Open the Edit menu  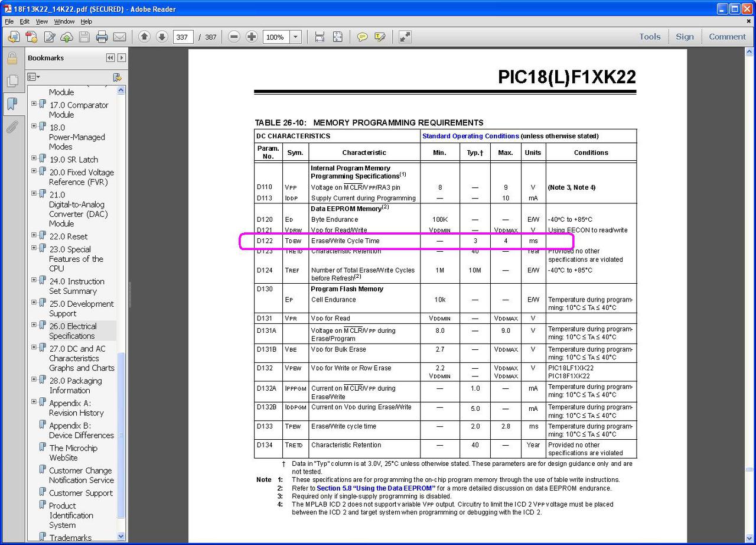pyautogui.click(x=24, y=21)
